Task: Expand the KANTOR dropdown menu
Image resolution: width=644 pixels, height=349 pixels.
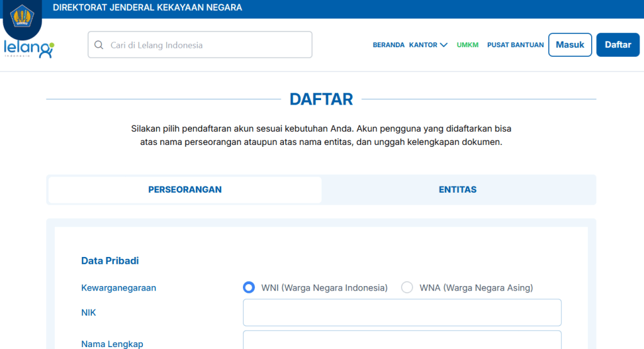Action: pyautogui.click(x=428, y=45)
